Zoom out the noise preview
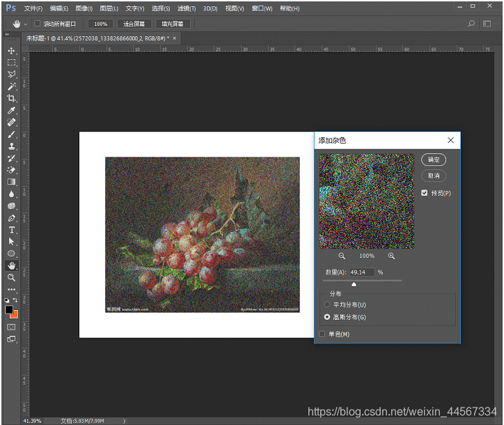Image resolution: width=504 pixels, height=425 pixels. [341, 256]
